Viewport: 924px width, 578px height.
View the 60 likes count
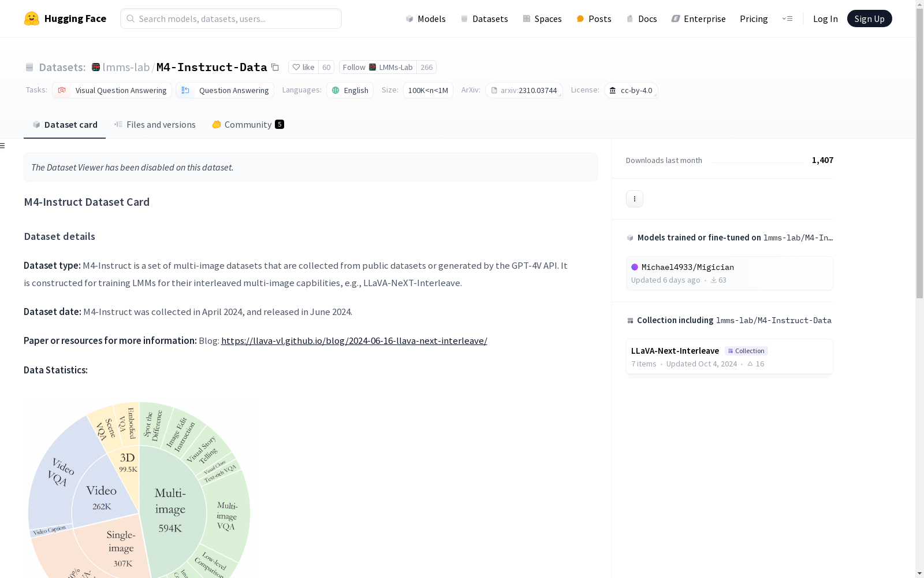(326, 67)
